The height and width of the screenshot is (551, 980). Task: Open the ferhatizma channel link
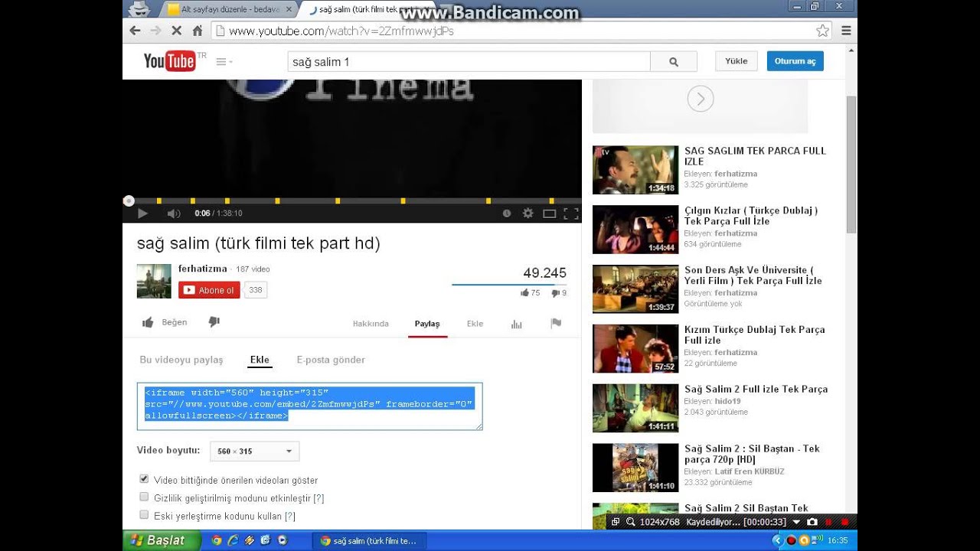click(x=202, y=269)
